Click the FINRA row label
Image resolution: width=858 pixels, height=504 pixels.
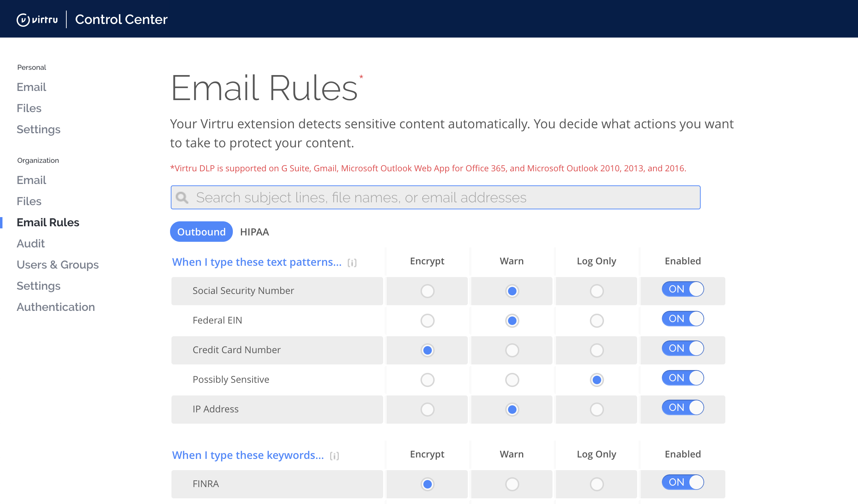[x=206, y=484]
